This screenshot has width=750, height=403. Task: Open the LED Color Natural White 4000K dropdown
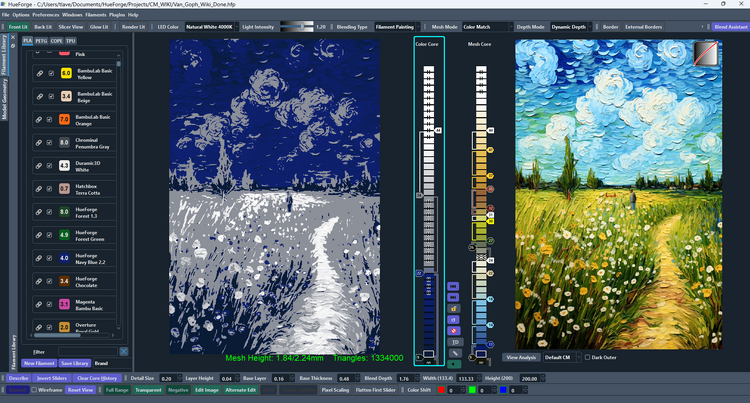pos(210,27)
